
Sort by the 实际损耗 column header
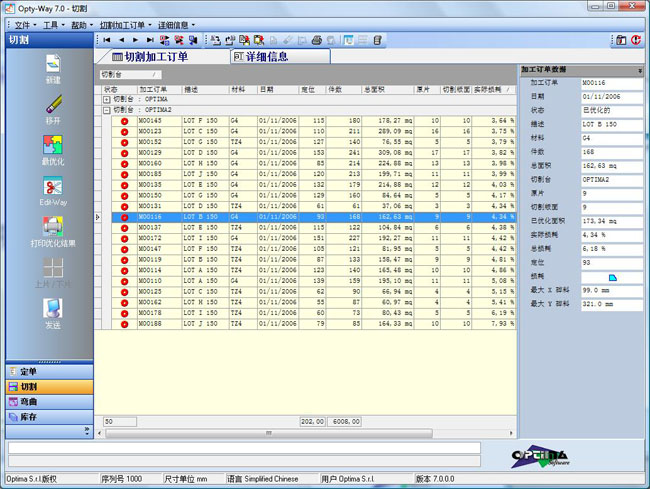[x=493, y=90]
